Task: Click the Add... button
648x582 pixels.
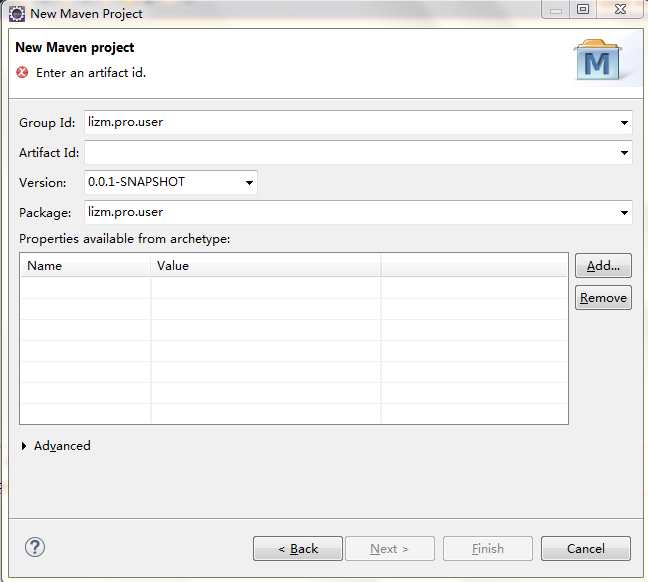Action: pyautogui.click(x=603, y=266)
